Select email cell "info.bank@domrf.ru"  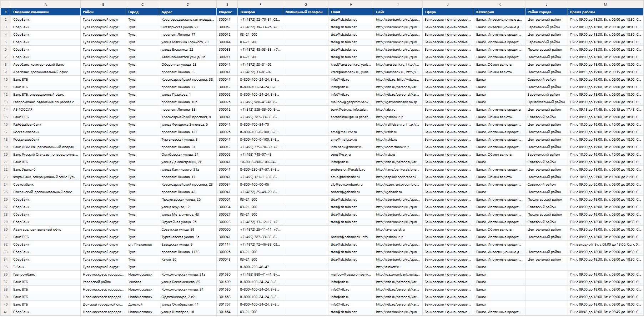pyautogui.click(x=351, y=147)
